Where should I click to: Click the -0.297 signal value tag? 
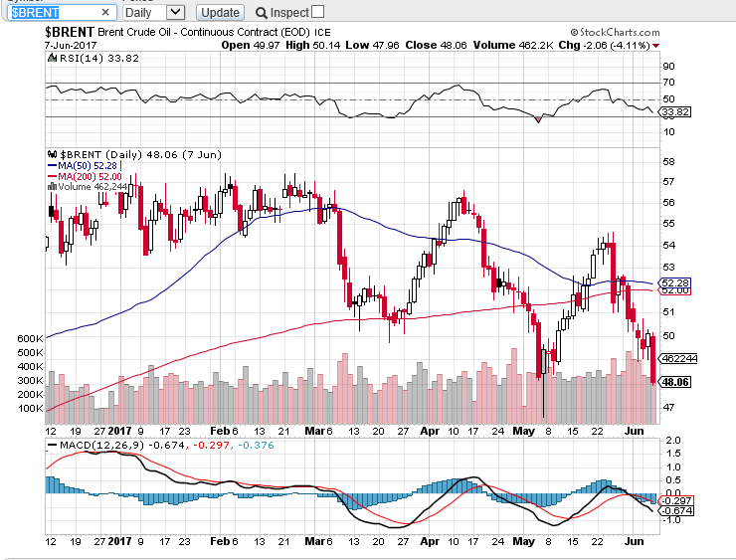(676, 501)
